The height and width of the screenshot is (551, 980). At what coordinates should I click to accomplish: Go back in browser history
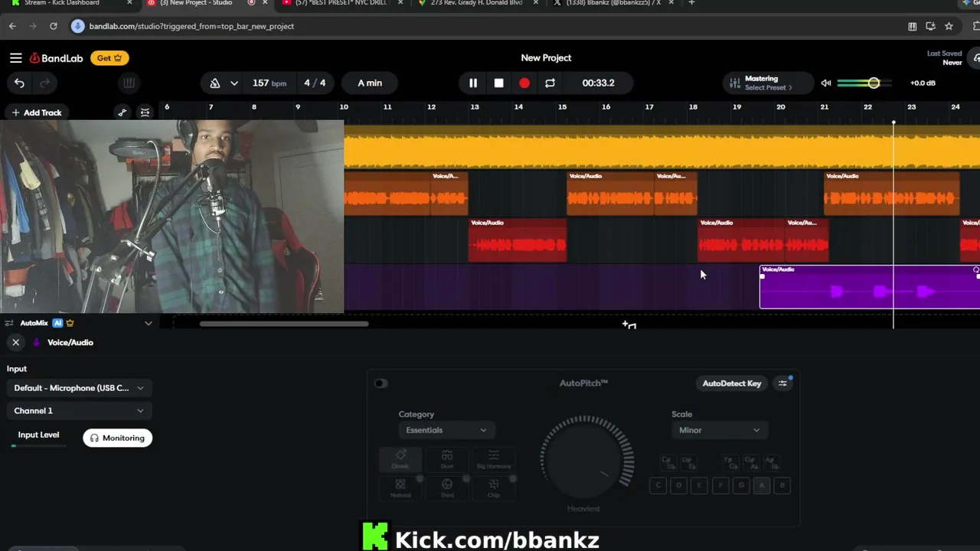12,26
